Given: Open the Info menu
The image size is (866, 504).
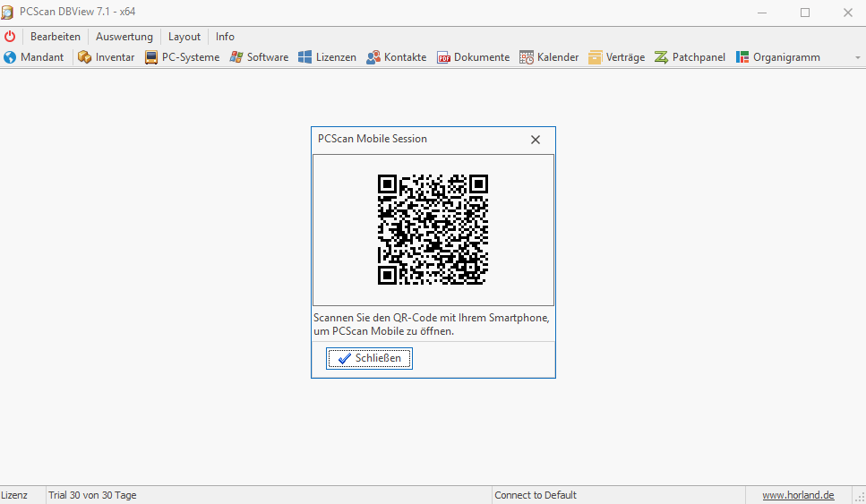Looking at the screenshot, I should tap(225, 37).
